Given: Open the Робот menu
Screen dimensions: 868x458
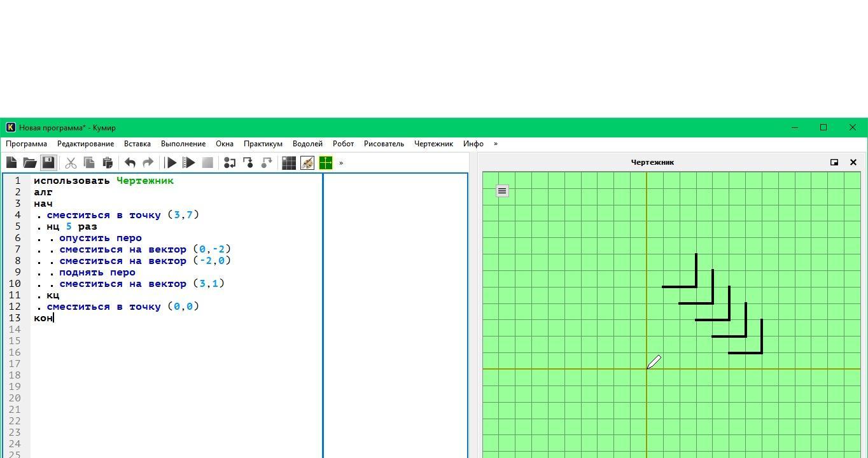Looking at the screenshot, I should tap(343, 144).
